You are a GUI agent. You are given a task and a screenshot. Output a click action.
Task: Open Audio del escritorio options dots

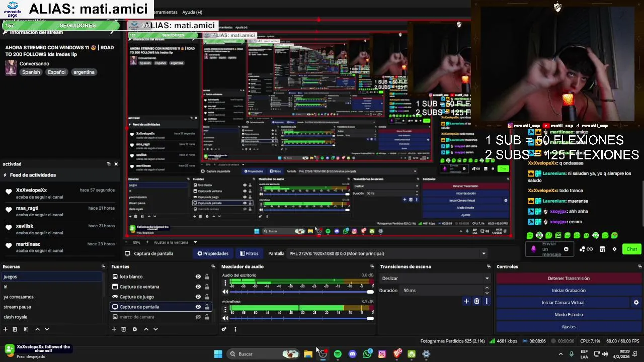pyautogui.click(x=225, y=283)
